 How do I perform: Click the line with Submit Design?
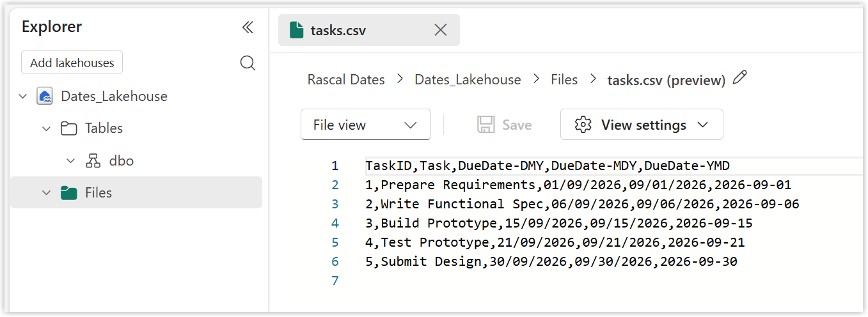pyautogui.click(x=551, y=262)
